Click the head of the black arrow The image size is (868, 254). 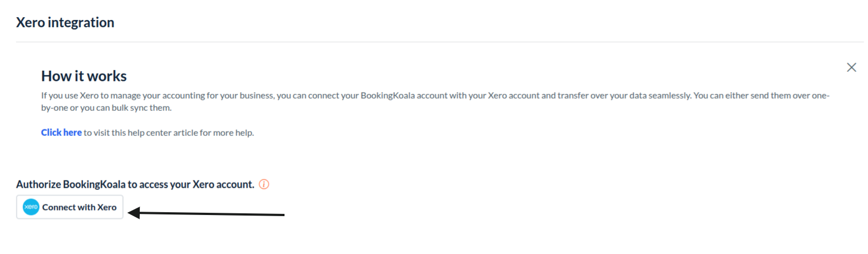pyautogui.click(x=134, y=212)
